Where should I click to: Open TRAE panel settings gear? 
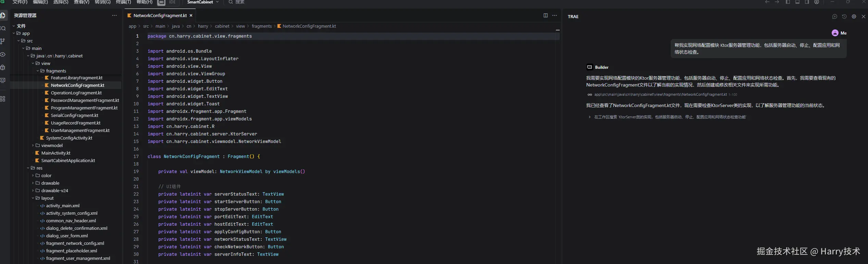tap(854, 16)
